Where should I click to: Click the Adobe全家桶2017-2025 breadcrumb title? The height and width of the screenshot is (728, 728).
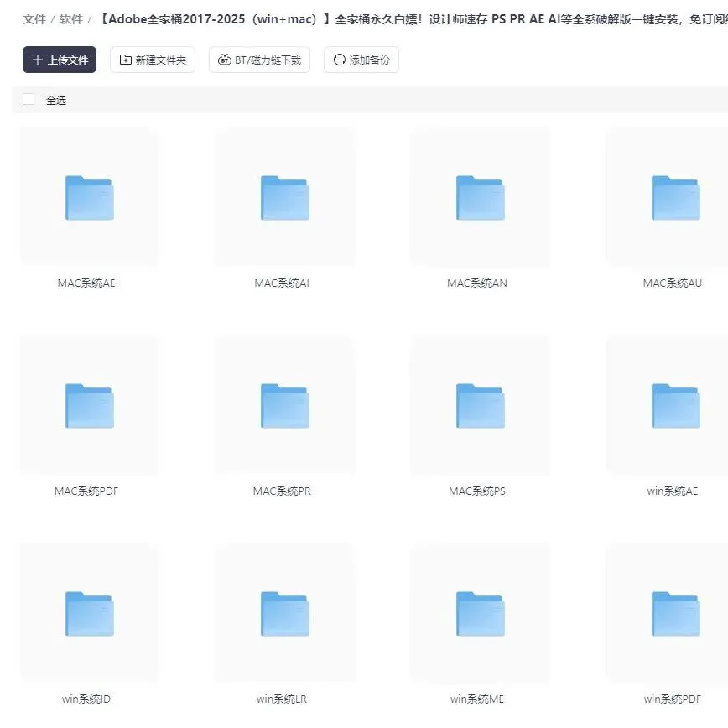tap(413, 19)
